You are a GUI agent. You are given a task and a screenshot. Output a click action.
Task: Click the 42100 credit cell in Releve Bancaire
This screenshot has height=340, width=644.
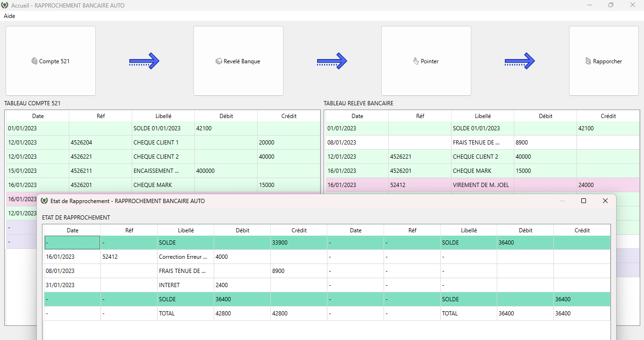pos(608,128)
